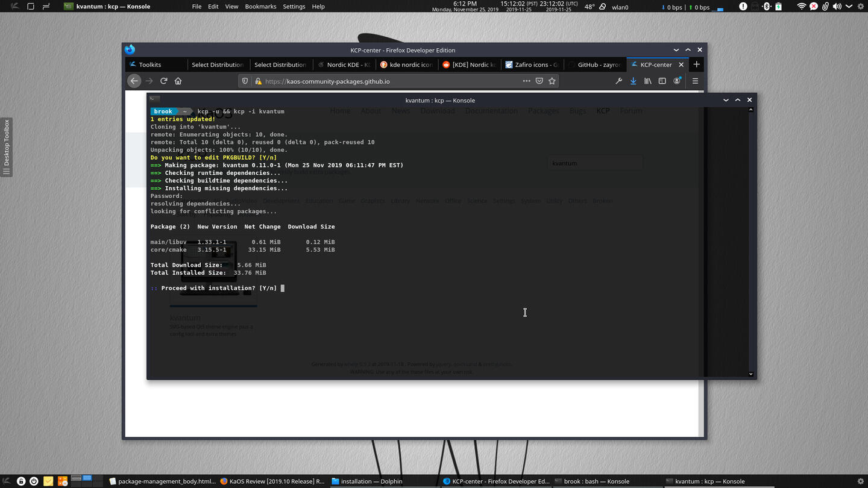This screenshot has width=868, height=488.
Task: Click the Konsole icon beside the kvantum window title
Action: point(69,7)
